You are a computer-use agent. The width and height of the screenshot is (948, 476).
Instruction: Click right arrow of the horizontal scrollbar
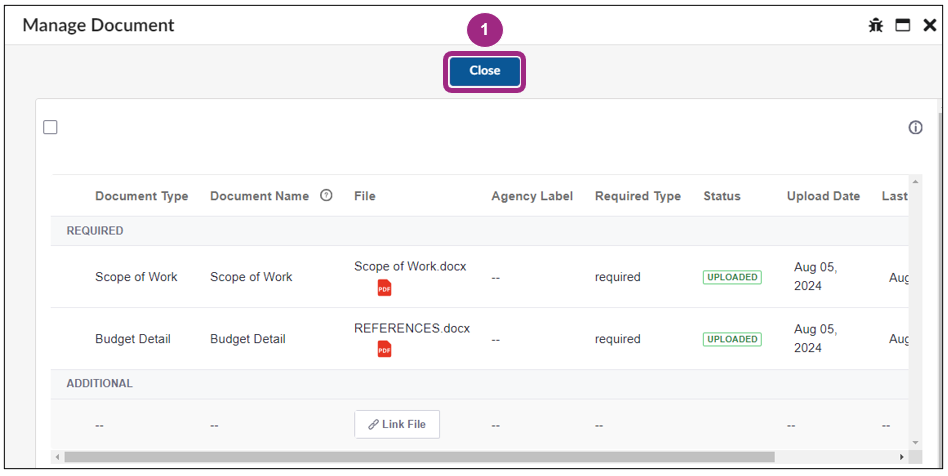(x=901, y=457)
